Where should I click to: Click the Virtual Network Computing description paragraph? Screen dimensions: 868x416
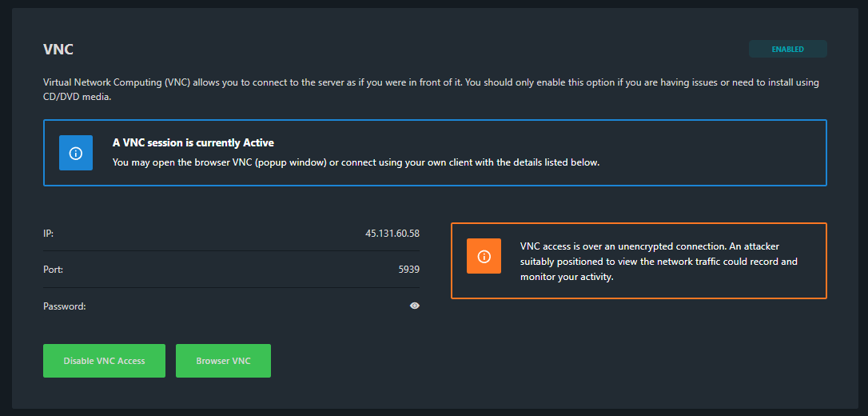point(431,83)
